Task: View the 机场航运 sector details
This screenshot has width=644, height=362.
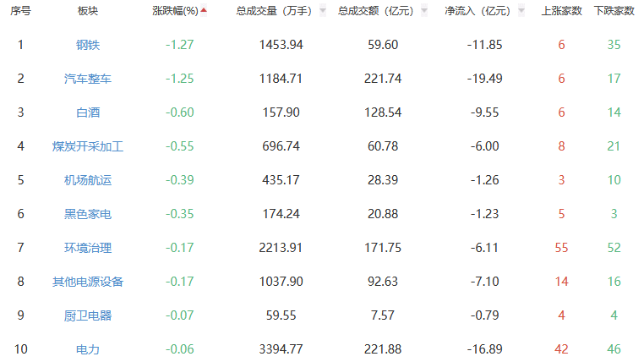Action: (x=87, y=180)
